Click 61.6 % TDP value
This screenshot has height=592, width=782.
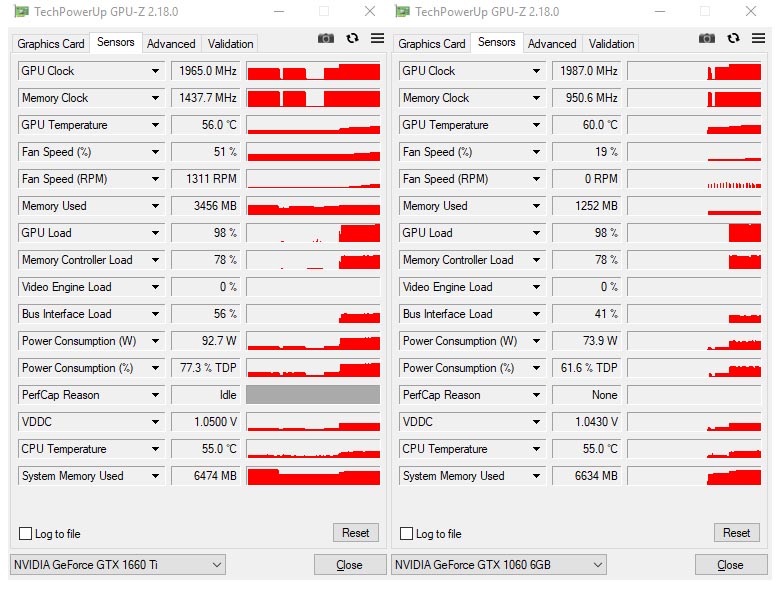pos(586,368)
